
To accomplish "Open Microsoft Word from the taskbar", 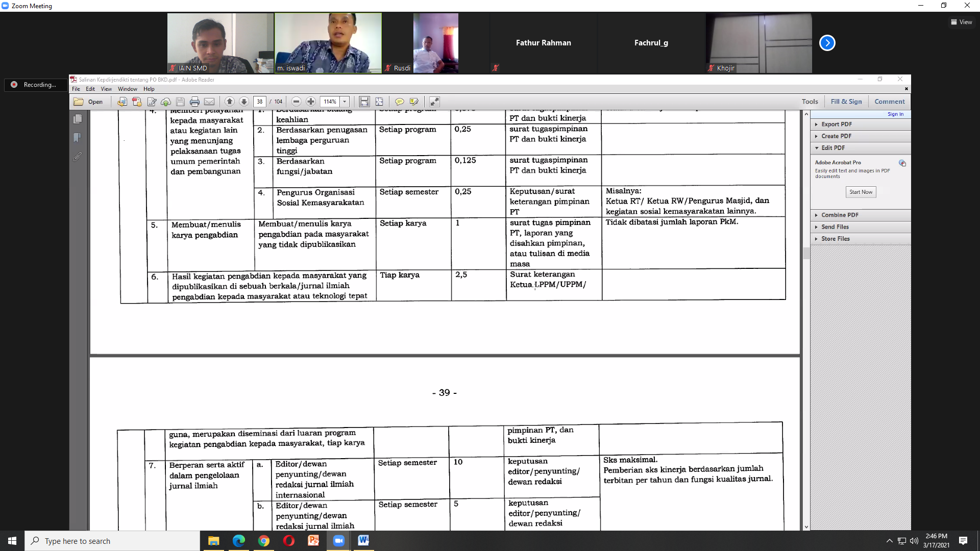I will click(x=363, y=541).
